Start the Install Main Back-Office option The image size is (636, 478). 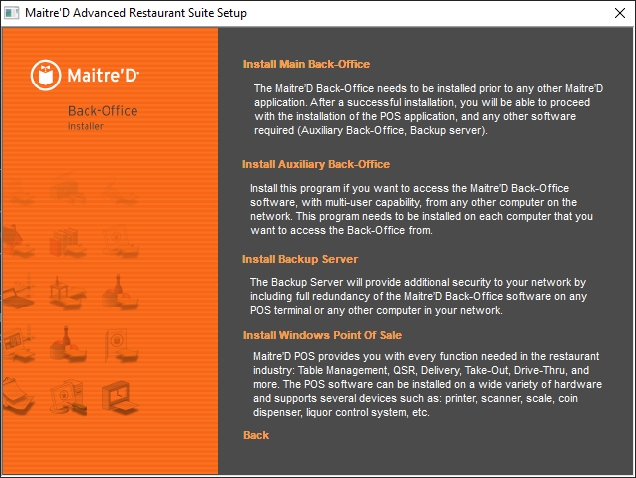point(306,64)
